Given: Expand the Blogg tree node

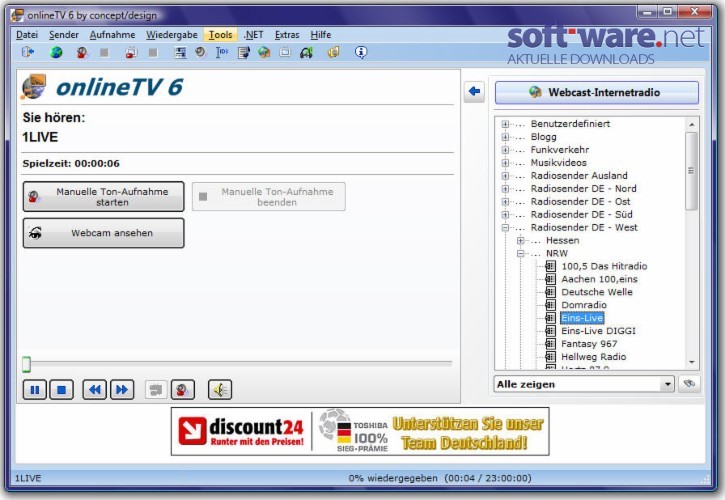Looking at the screenshot, I should click(505, 137).
